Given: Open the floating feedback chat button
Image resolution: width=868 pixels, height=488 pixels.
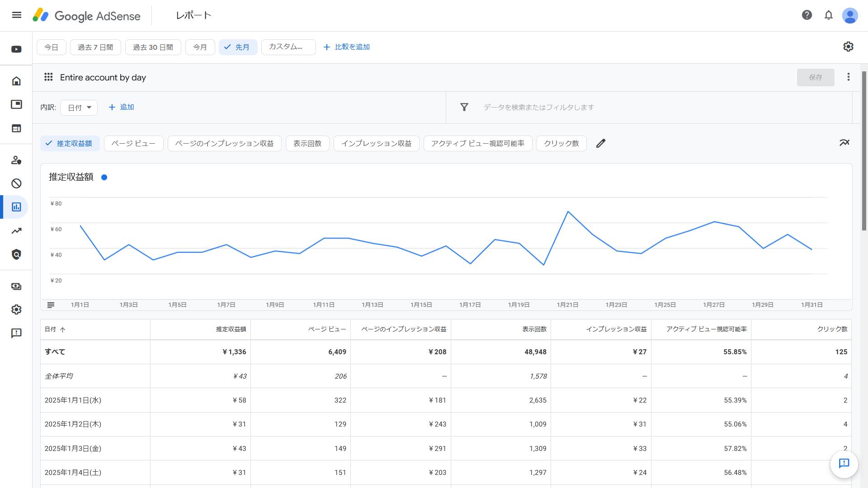Looking at the screenshot, I should pyautogui.click(x=844, y=464).
